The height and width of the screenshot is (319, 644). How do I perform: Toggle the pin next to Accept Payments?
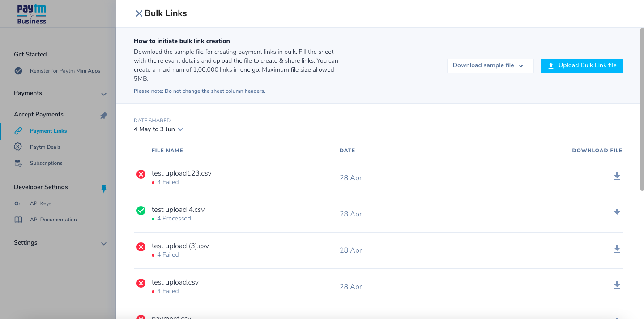tap(104, 116)
